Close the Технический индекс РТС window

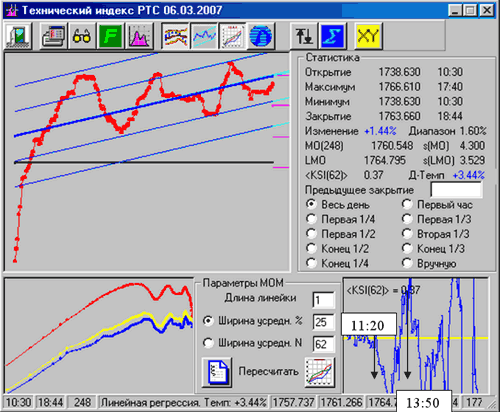click(487, 11)
